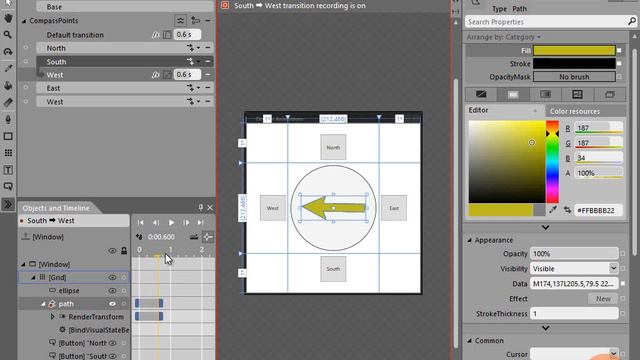
Task: Collapse the Common section
Action: [x=469, y=340]
